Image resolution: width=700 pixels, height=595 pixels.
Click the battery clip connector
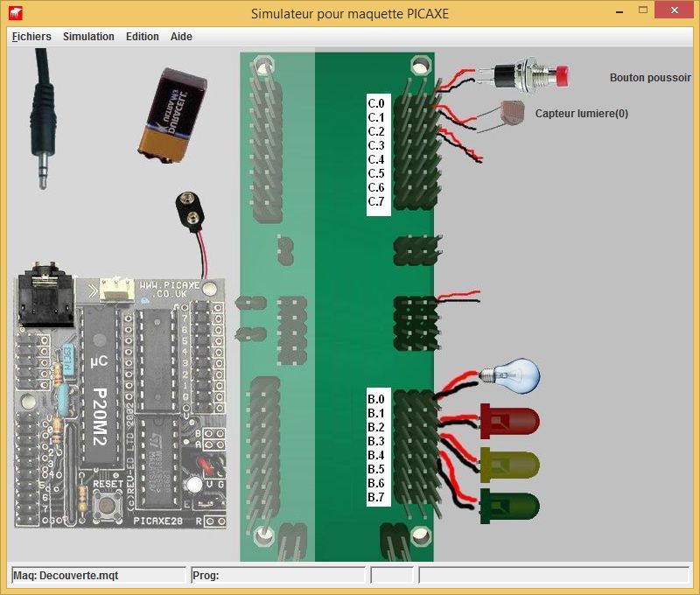click(x=191, y=210)
